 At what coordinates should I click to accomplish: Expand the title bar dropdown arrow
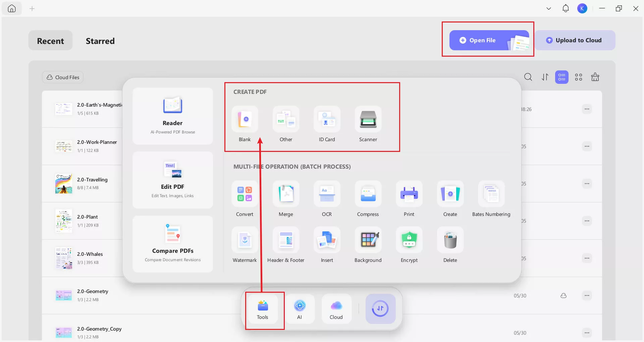click(x=549, y=9)
